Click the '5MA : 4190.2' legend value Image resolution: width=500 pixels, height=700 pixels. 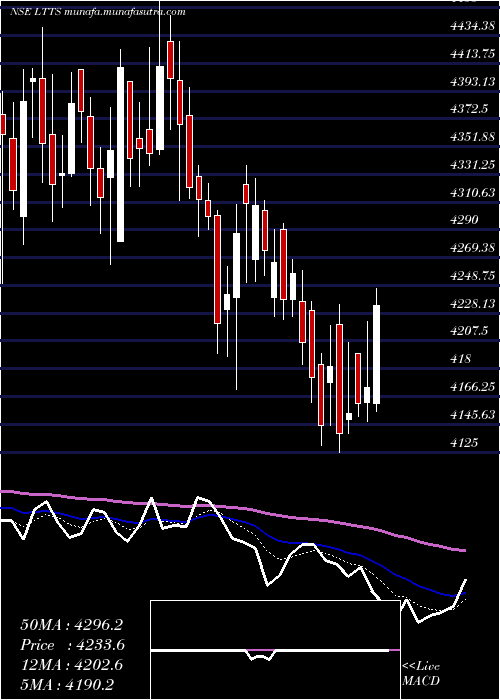coord(67,685)
